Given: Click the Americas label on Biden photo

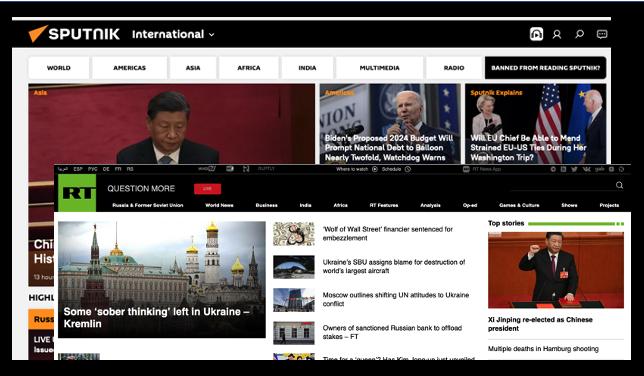Looking at the screenshot, I should click(x=339, y=92).
